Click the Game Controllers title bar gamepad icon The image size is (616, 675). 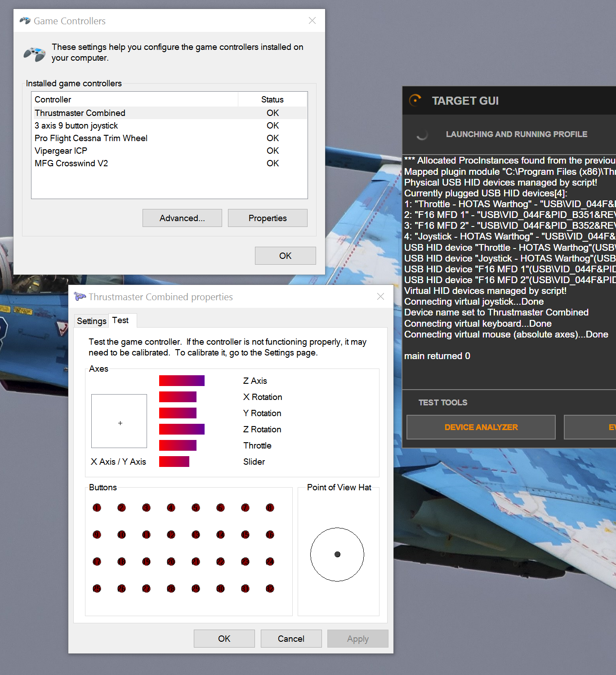click(x=25, y=21)
